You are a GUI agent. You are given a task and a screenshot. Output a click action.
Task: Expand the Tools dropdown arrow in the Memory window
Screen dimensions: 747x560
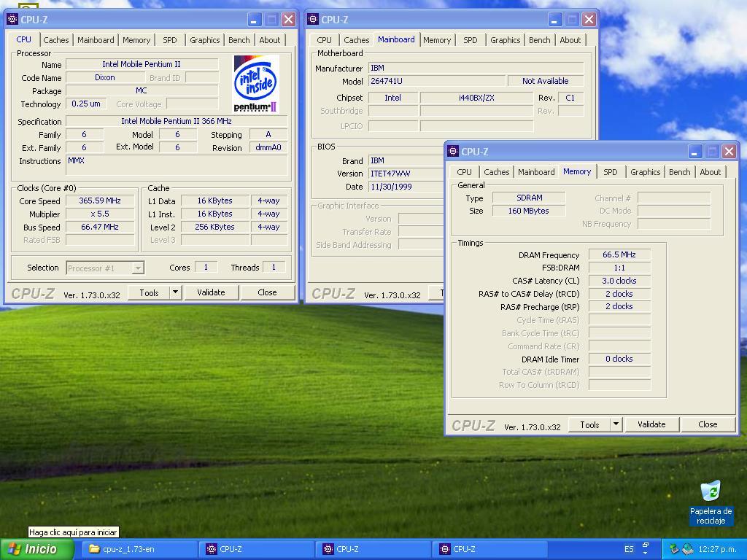tap(616, 424)
